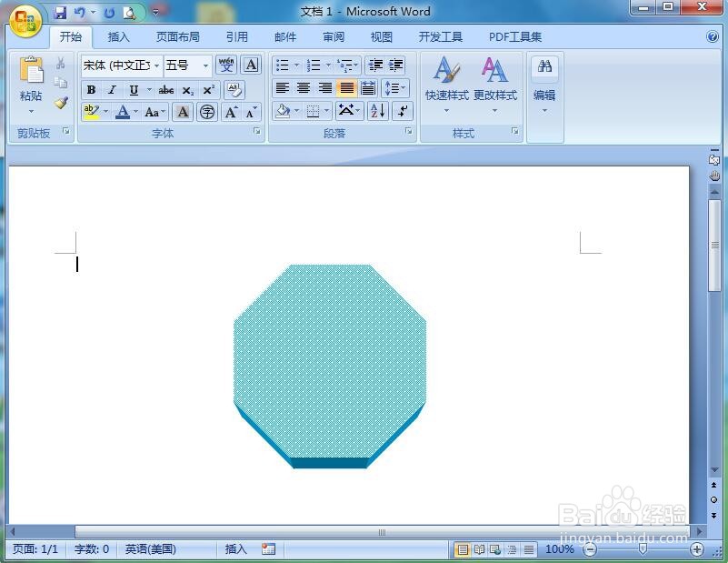
Task: Apply yellow text highlight color
Action: pos(92,112)
